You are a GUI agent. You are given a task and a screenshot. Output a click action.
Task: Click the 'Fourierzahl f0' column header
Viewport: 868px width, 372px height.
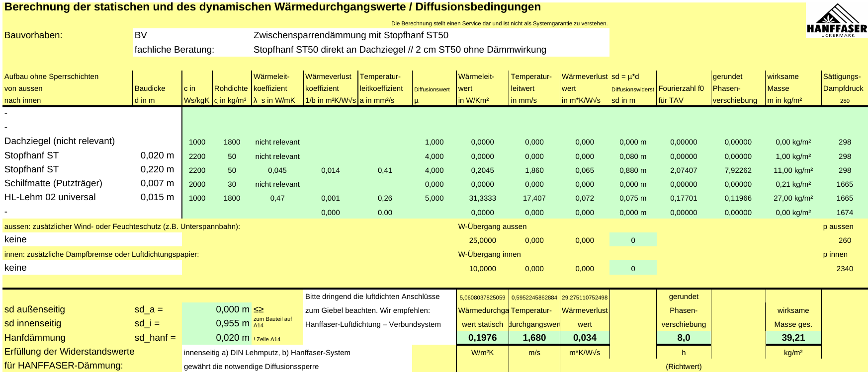point(681,88)
